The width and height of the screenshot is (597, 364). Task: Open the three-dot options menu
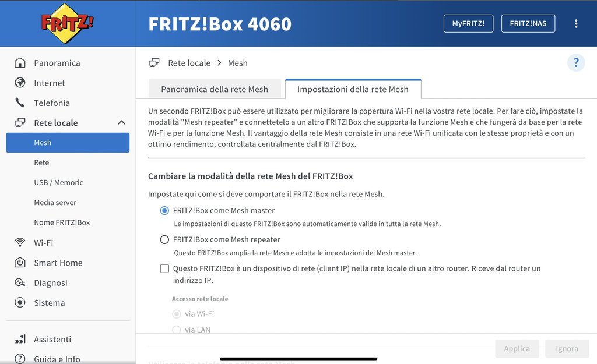(576, 23)
